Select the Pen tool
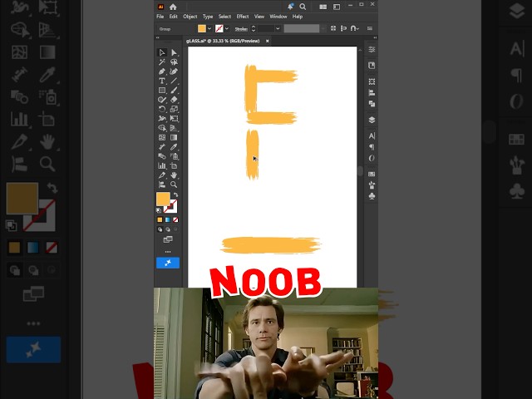 (x=162, y=71)
